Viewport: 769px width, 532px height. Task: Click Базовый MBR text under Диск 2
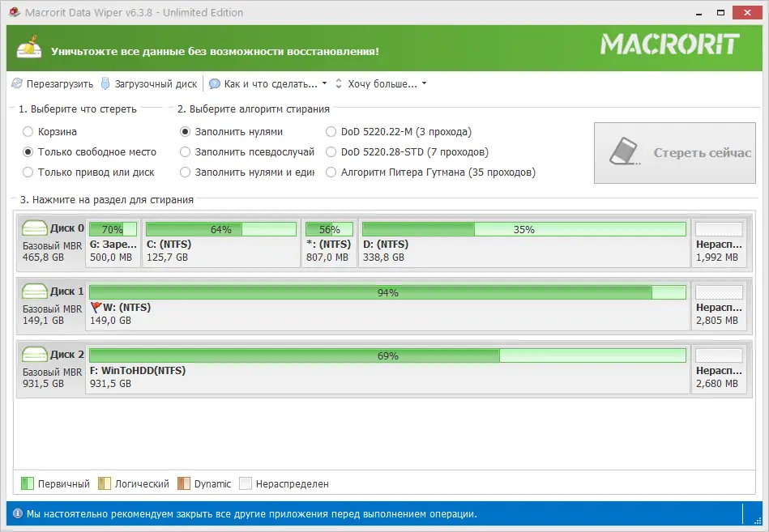tap(52, 372)
